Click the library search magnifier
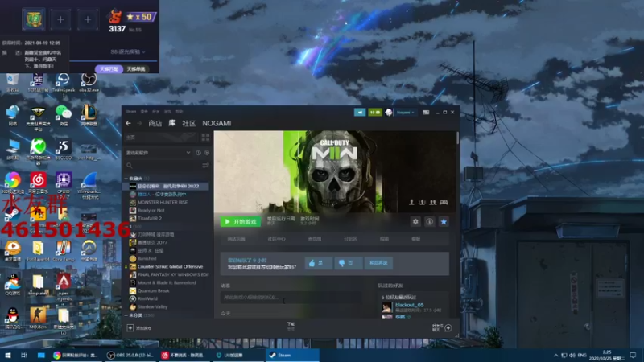 [130, 166]
